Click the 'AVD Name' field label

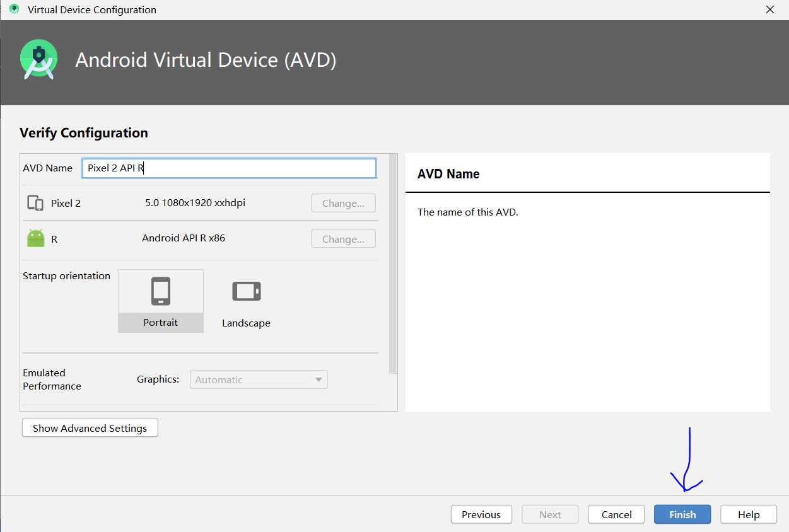[47, 168]
